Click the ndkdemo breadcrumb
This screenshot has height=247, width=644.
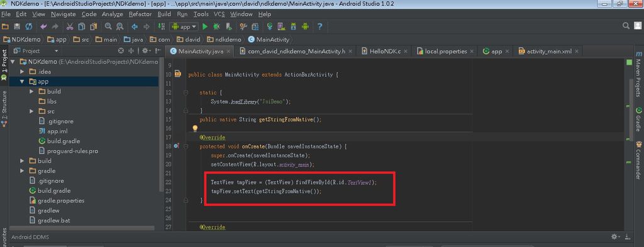(x=224, y=40)
